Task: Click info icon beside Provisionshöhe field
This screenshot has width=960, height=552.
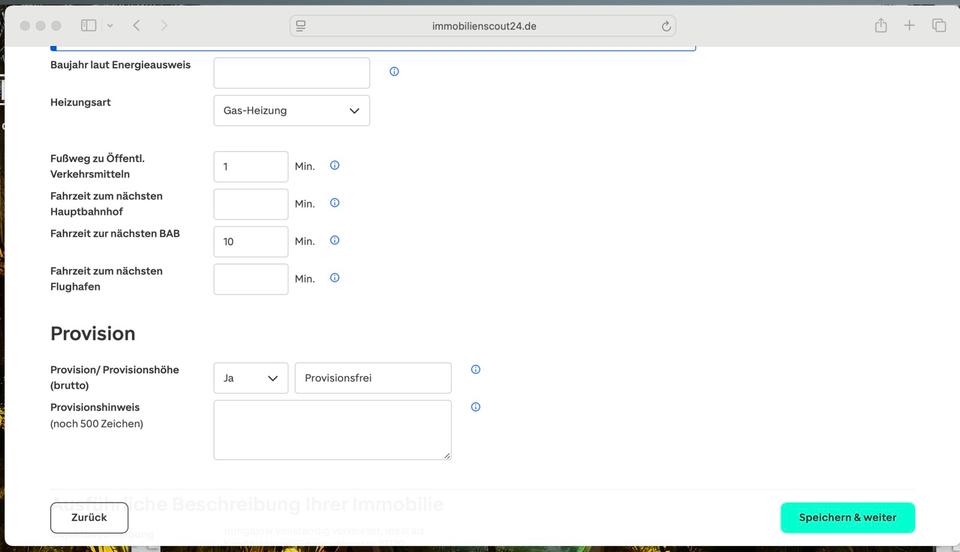Action: 476,370
